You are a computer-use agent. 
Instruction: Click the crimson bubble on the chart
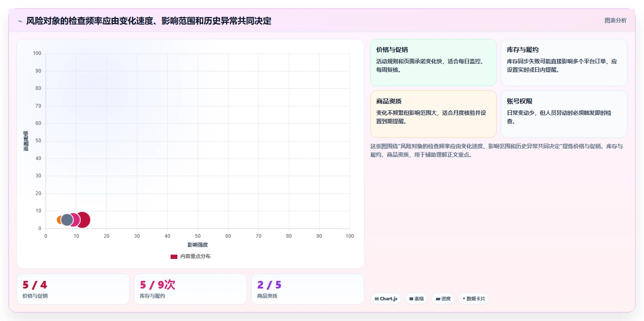(x=84, y=220)
